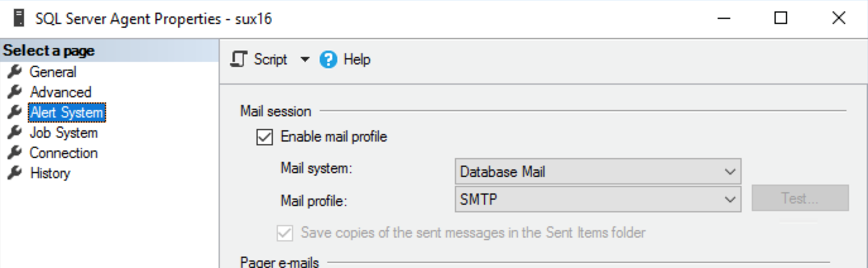The image size is (868, 268).
Task: Maximize the Agent Properties window
Action: (x=781, y=18)
